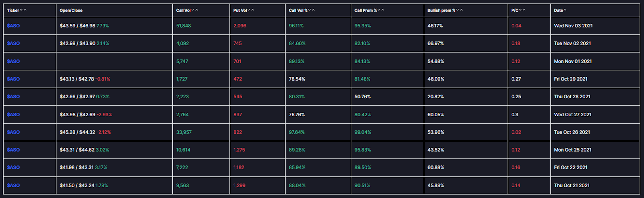The width and height of the screenshot is (644, 198).
Task: Open $ASO ticker link for Oct 21 2021
Action: [13, 185]
